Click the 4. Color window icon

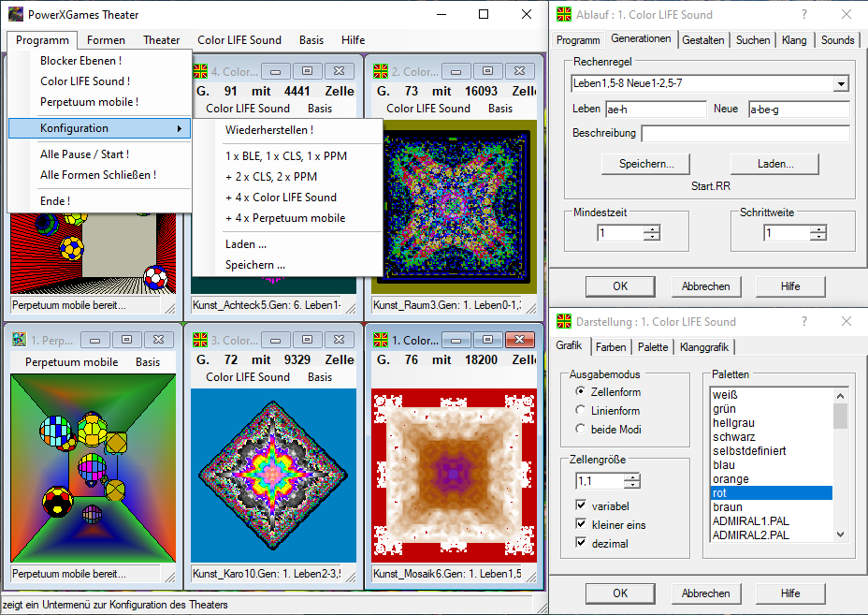click(200, 71)
